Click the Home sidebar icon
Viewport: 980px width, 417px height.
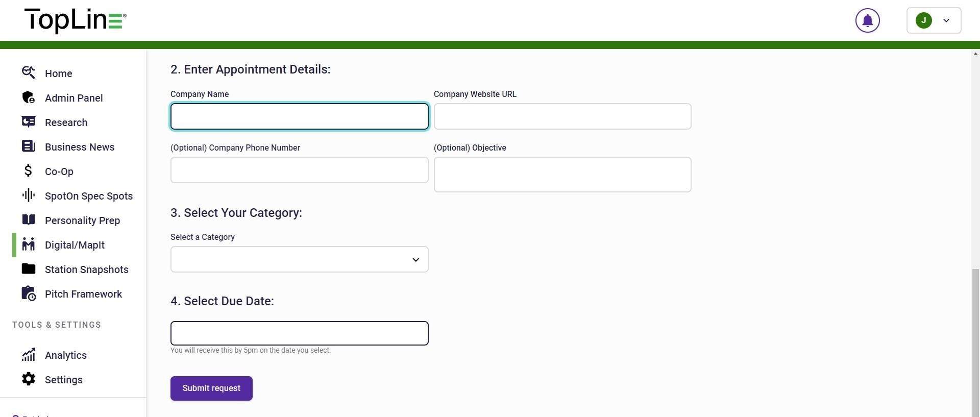(29, 73)
